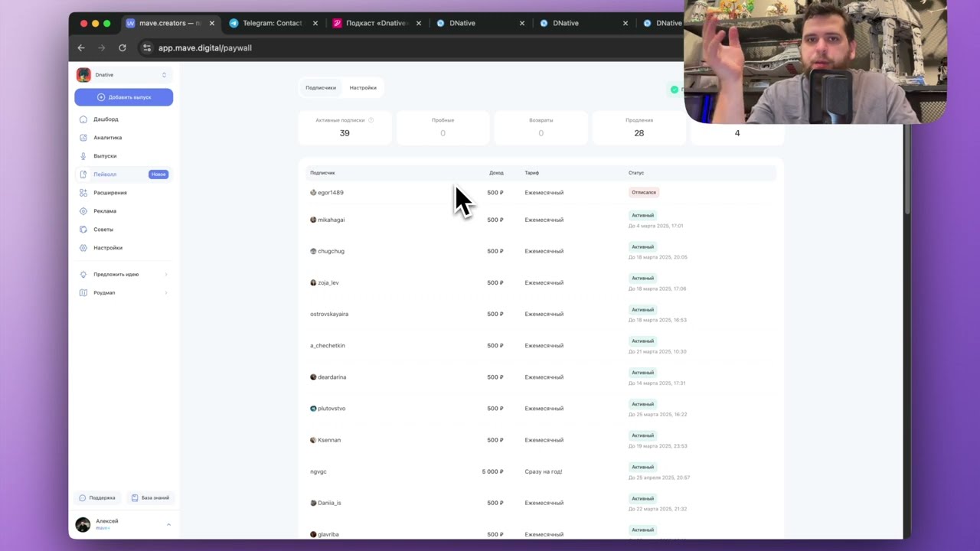Expand the Предложить идею chevron
980x551 pixels.
point(166,274)
